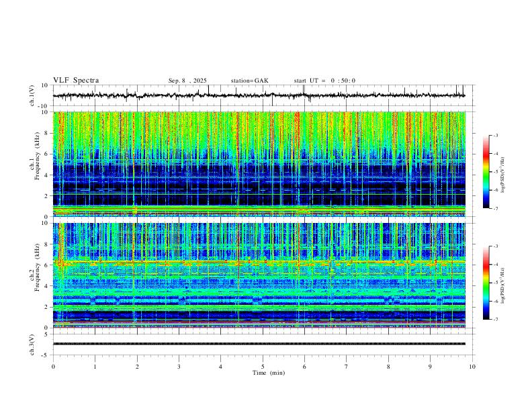Click the ch.1 frequency axis 8 kHz tick

click(46, 133)
